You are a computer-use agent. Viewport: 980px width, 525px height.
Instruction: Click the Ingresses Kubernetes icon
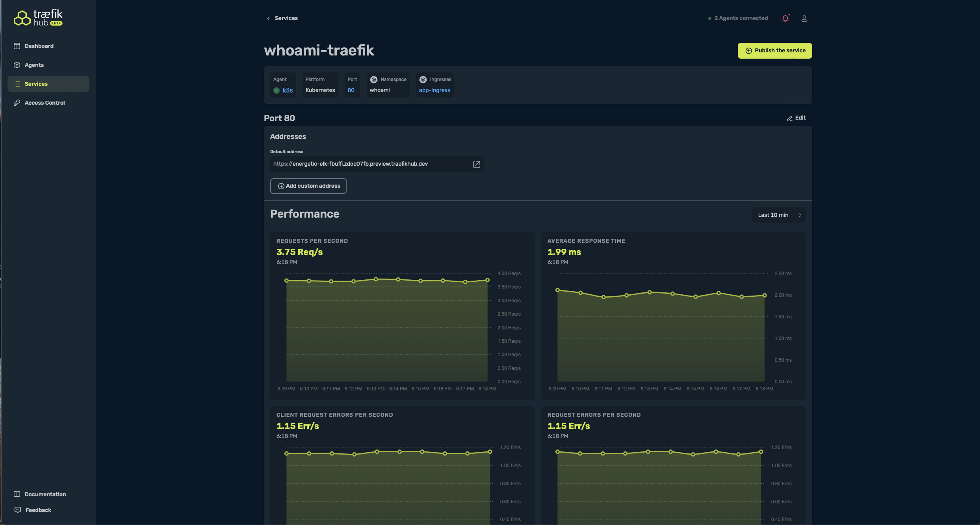click(423, 79)
